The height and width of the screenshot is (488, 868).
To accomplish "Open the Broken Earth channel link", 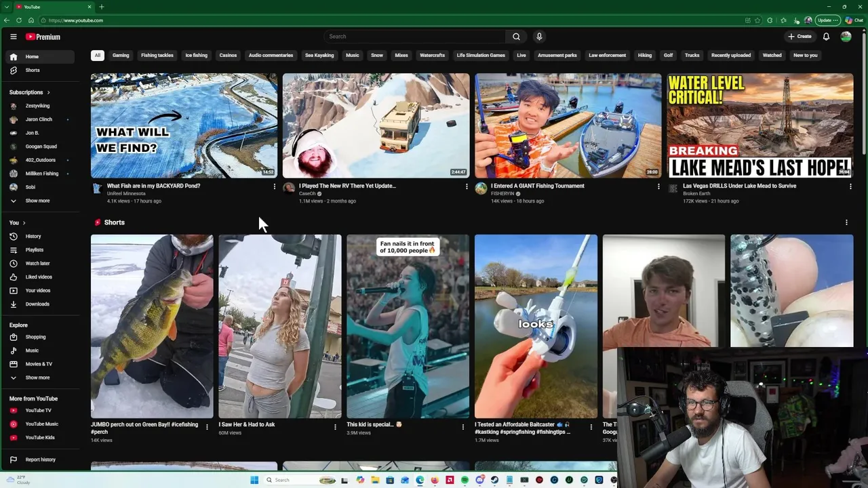I will 696,194.
